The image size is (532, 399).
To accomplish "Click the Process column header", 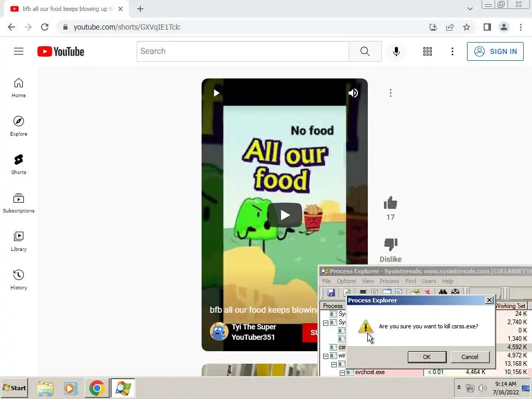I will 333,306.
